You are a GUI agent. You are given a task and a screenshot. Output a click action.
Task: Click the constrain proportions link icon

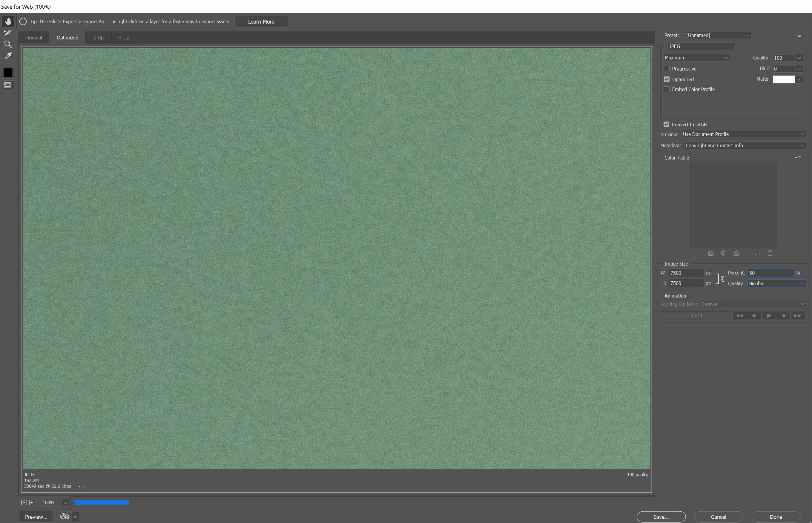pyautogui.click(x=723, y=278)
